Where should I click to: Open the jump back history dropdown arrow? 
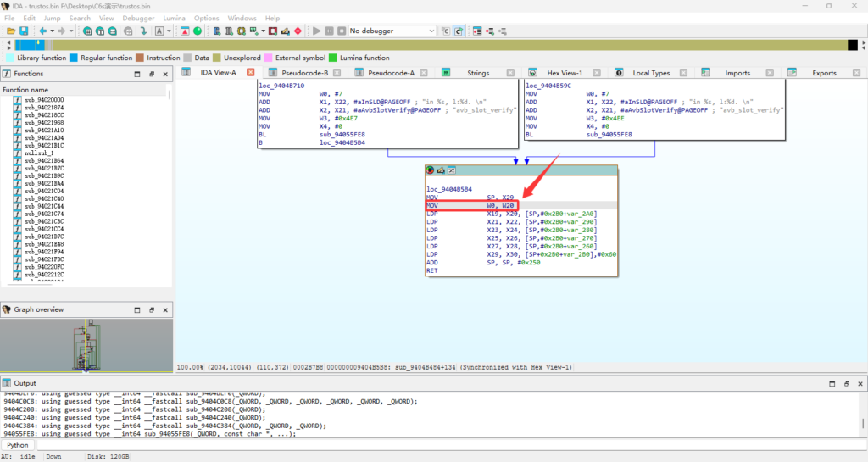click(x=51, y=31)
